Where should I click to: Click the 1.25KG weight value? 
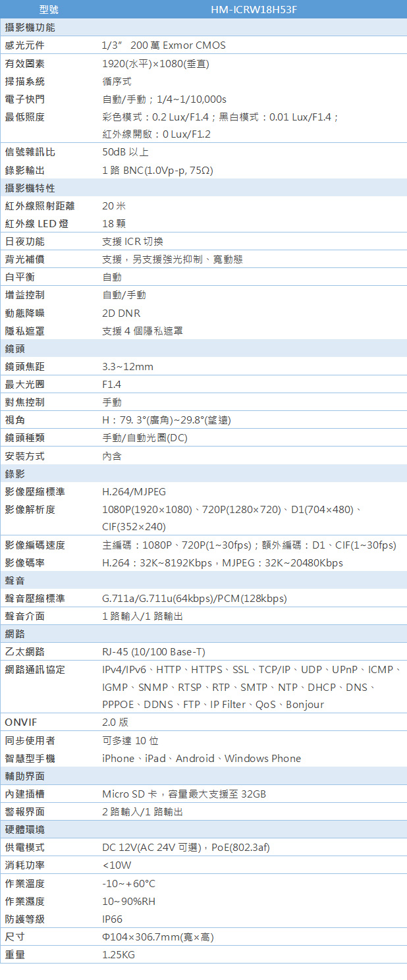point(119,954)
